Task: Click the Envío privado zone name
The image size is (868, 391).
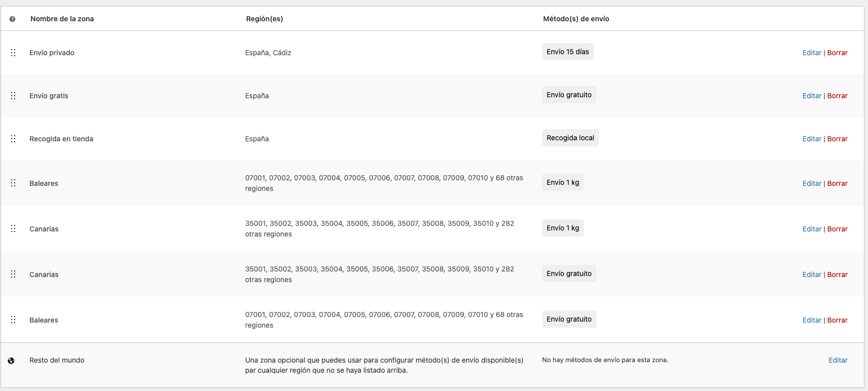Action: pos(52,53)
